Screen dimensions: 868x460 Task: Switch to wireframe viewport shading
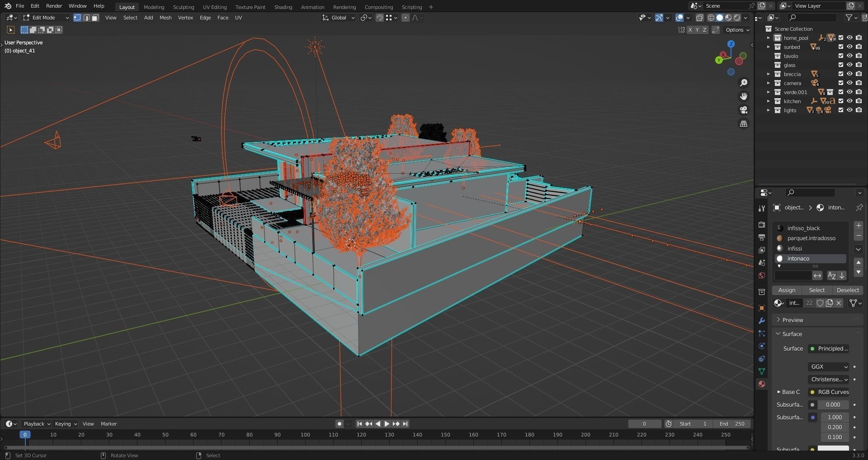click(x=711, y=18)
